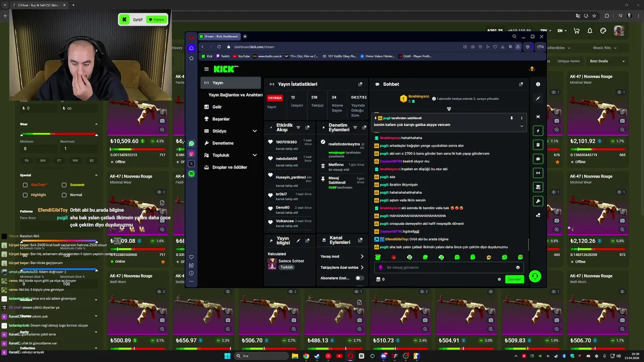644x362 pixels.
Task: Open the YouTube bookmark
Action: (242, 56)
